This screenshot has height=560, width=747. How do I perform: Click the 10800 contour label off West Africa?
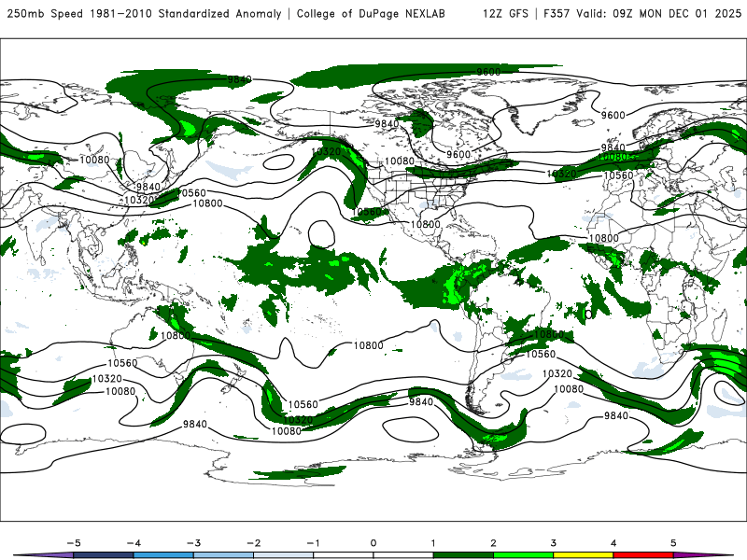tap(604, 238)
